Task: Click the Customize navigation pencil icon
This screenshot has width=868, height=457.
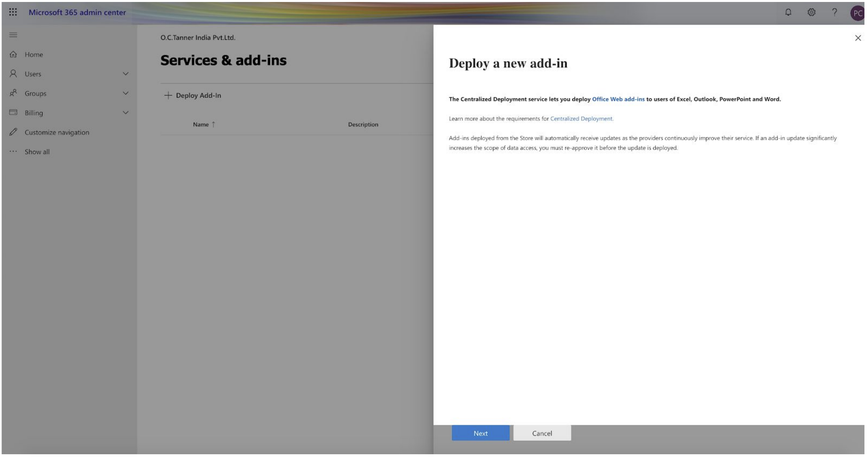Action: point(13,132)
